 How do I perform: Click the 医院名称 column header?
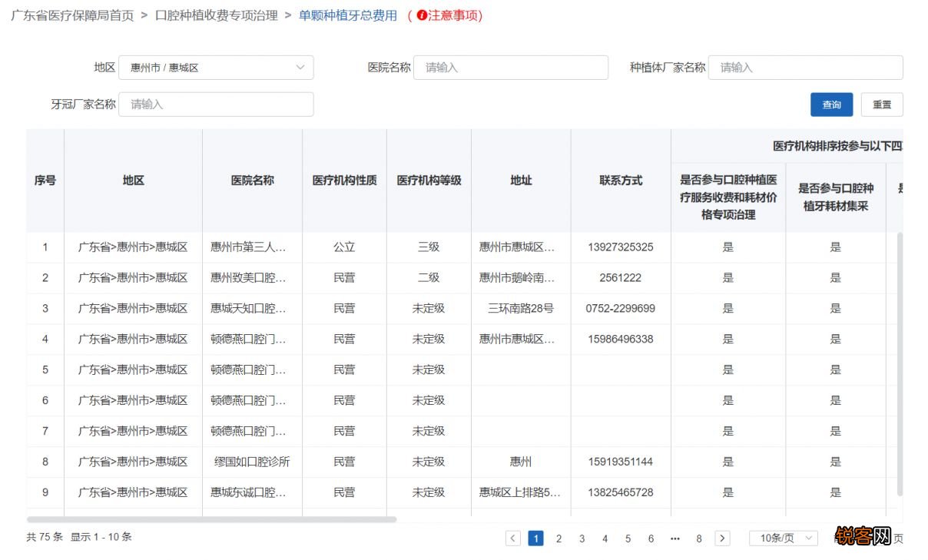coord(252,181)
